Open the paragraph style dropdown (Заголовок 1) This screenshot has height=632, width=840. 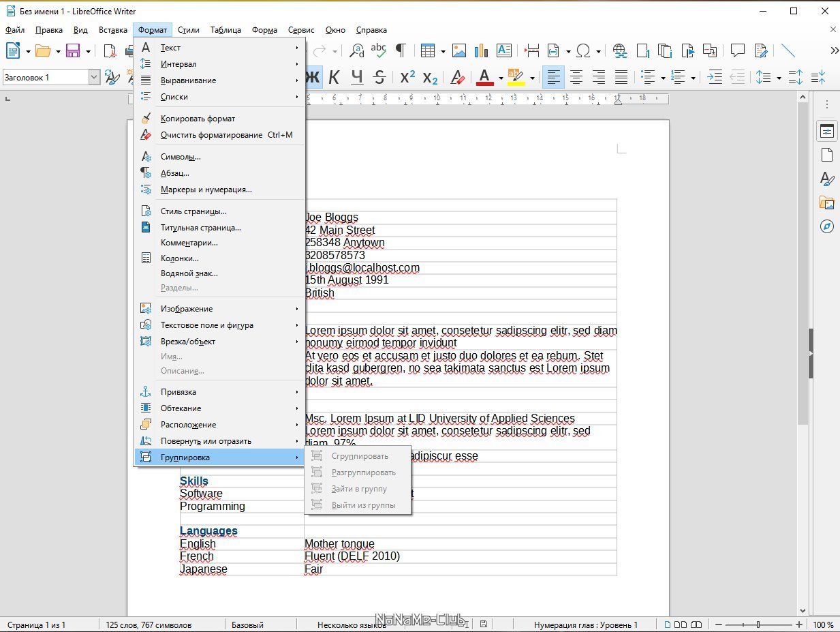coord(94,78)
